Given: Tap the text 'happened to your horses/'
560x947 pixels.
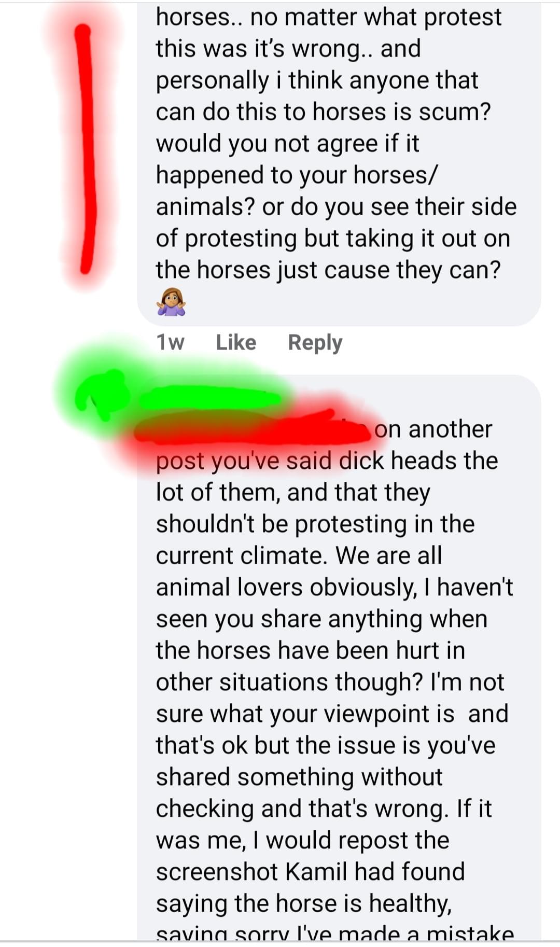Looking at the screenshot, I should 297,175.
